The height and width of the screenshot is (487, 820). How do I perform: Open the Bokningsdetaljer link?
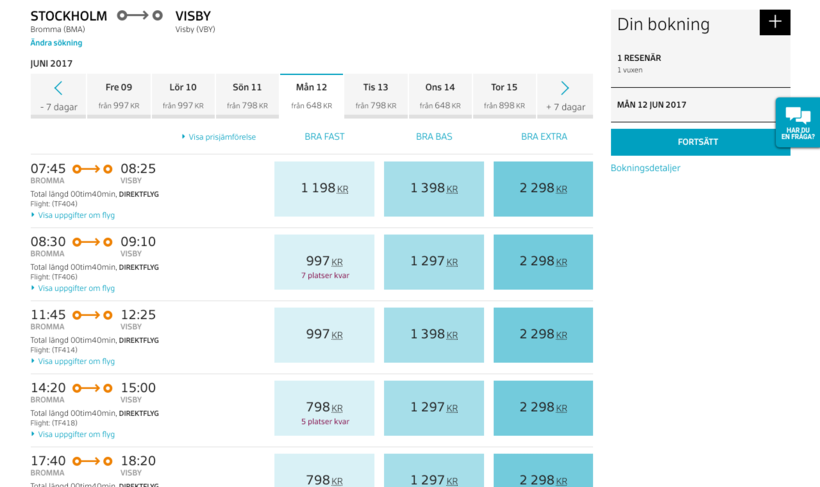click(645, 168)
